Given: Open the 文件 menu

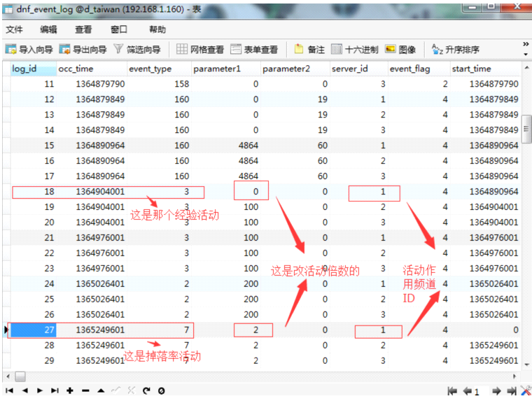Looking at the screenshot, I should [x=15, y=29].
